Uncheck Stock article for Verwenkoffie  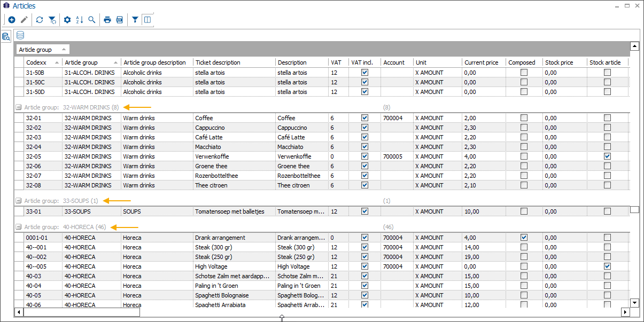(607, 156)
